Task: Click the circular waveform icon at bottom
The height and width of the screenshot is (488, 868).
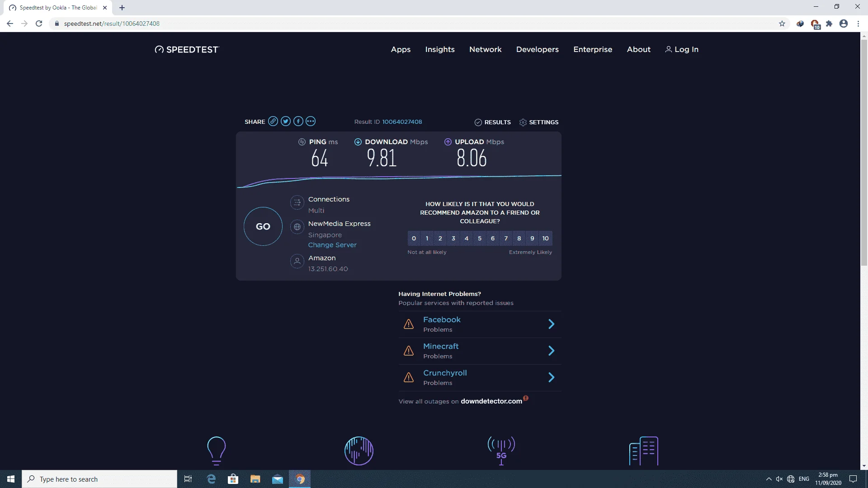Action: tap(359, 450)
